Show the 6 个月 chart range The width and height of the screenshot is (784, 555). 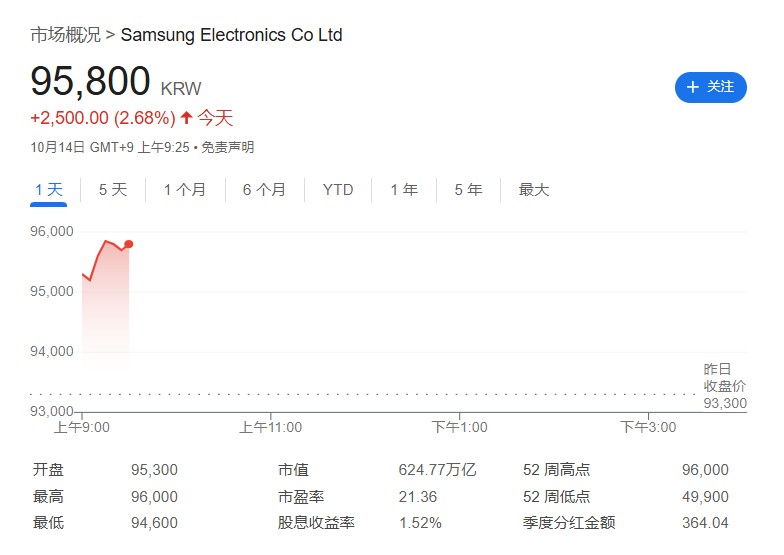tap(264, 190)
